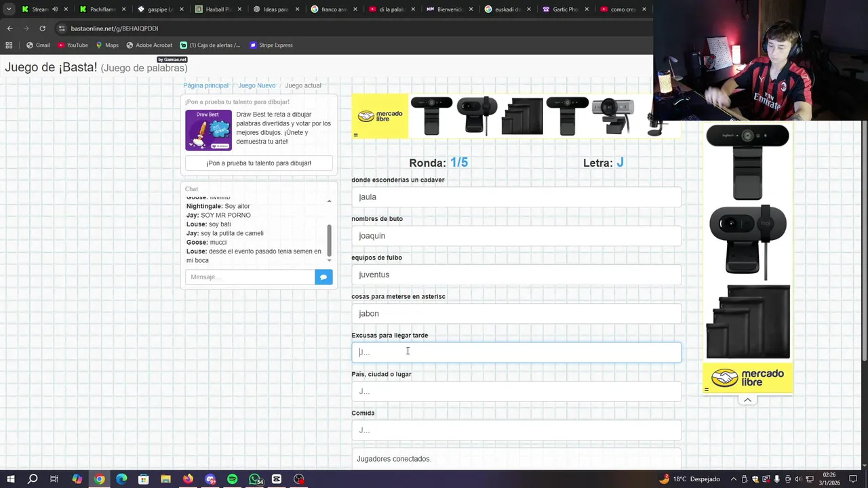
Task: Send chat message with blue speech icon
Action: coord(323,277)
